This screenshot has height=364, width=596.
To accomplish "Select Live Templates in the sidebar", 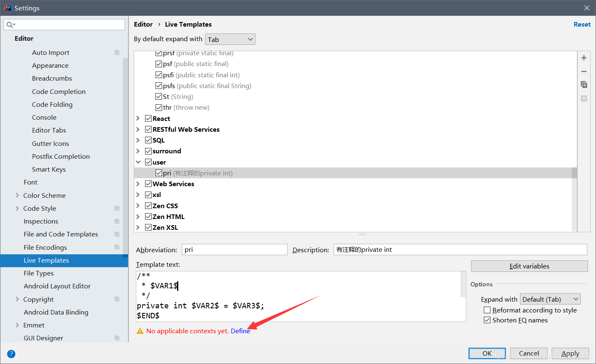I will click(64, 261).
